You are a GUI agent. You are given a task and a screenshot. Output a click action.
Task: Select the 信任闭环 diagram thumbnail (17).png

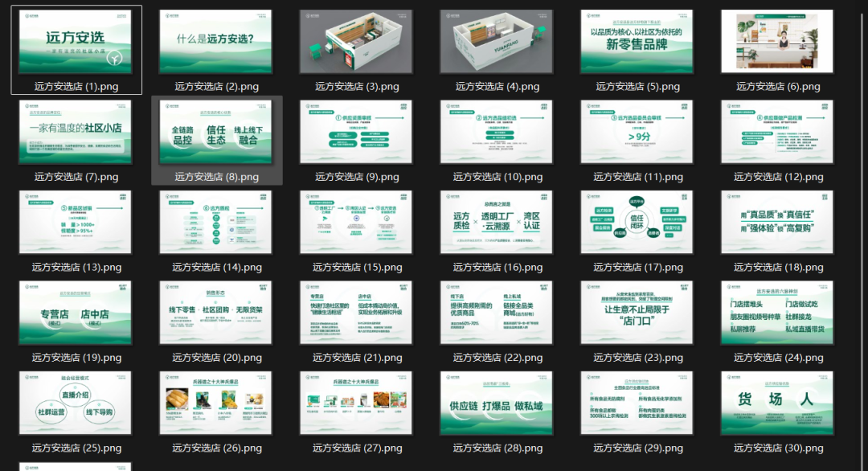click(x=637, y=223)
